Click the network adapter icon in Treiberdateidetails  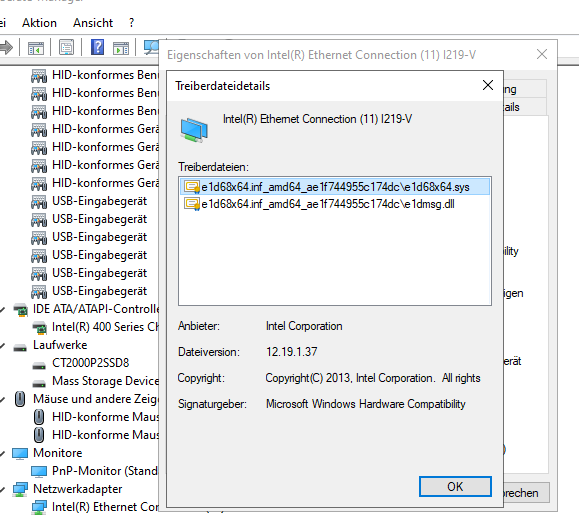(194, 130)
